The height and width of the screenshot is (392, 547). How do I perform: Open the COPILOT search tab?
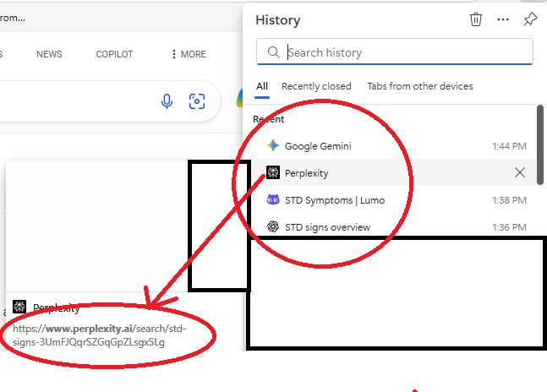pyautogui.click(x=114, y=54)
